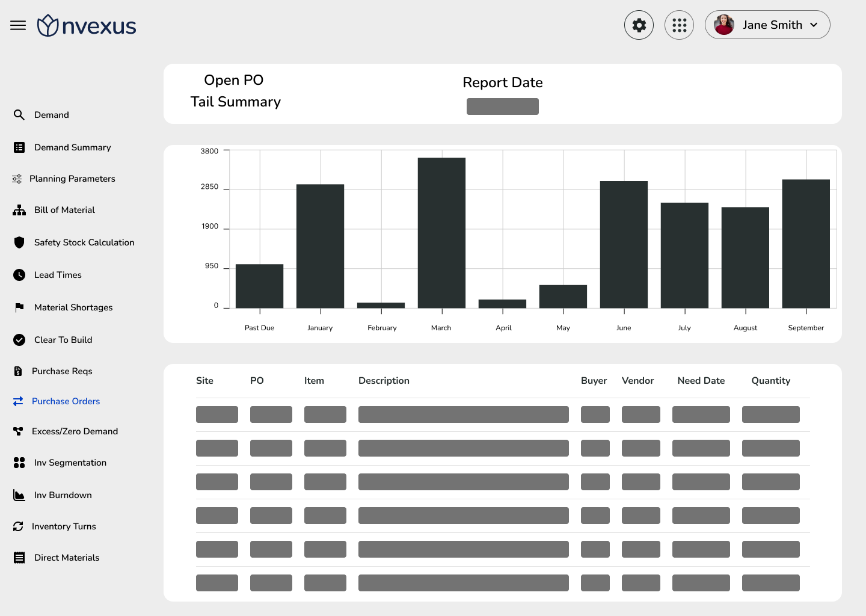Click the Inventory Turns refresh icon
This screenshot has width=866, height=616.
(x=18, y=526)
